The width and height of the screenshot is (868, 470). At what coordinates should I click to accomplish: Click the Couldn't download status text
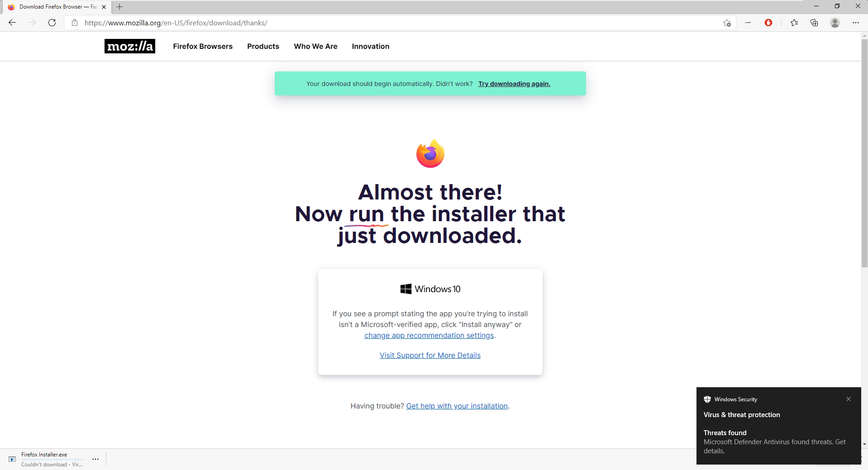click(52, 465)
